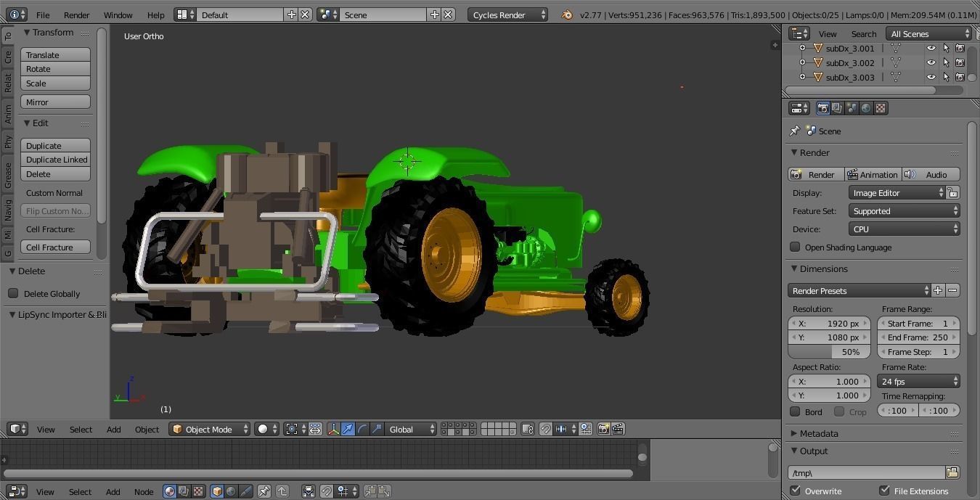Click the OpenGL render animation clapper icon
This screenshot has width=980, height=500.
point(618,429)
